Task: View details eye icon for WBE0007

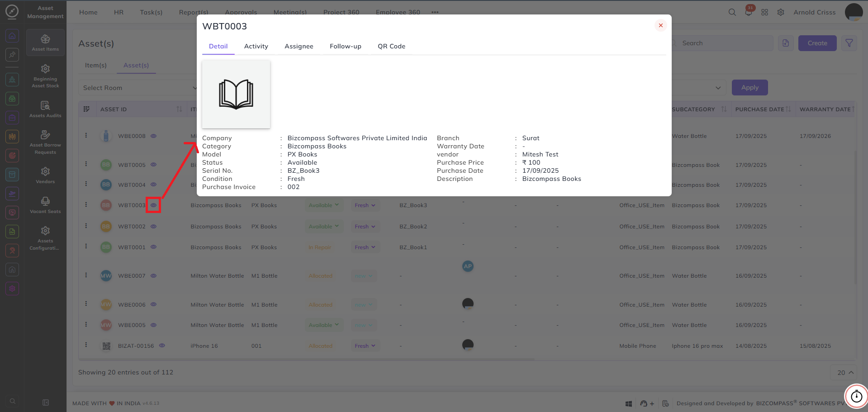Action: point(153,275)
